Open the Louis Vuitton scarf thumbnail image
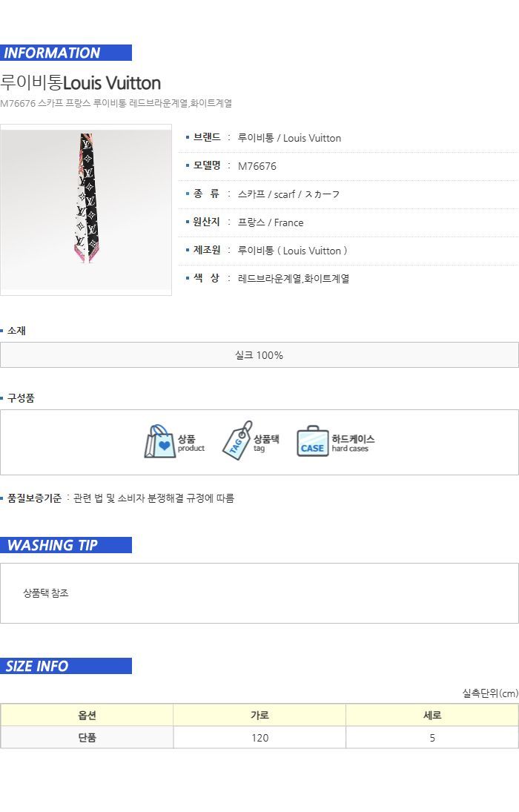 point(86,210)
